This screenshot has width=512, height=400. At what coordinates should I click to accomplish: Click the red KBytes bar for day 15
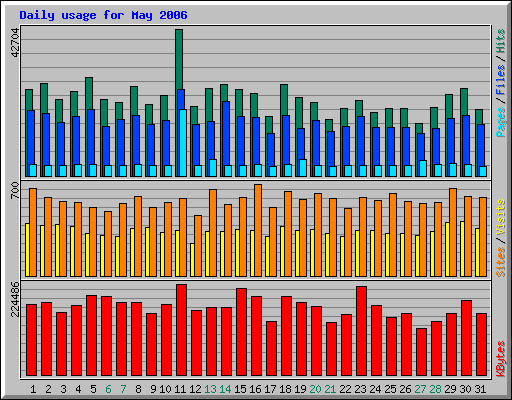coord(242,332)
